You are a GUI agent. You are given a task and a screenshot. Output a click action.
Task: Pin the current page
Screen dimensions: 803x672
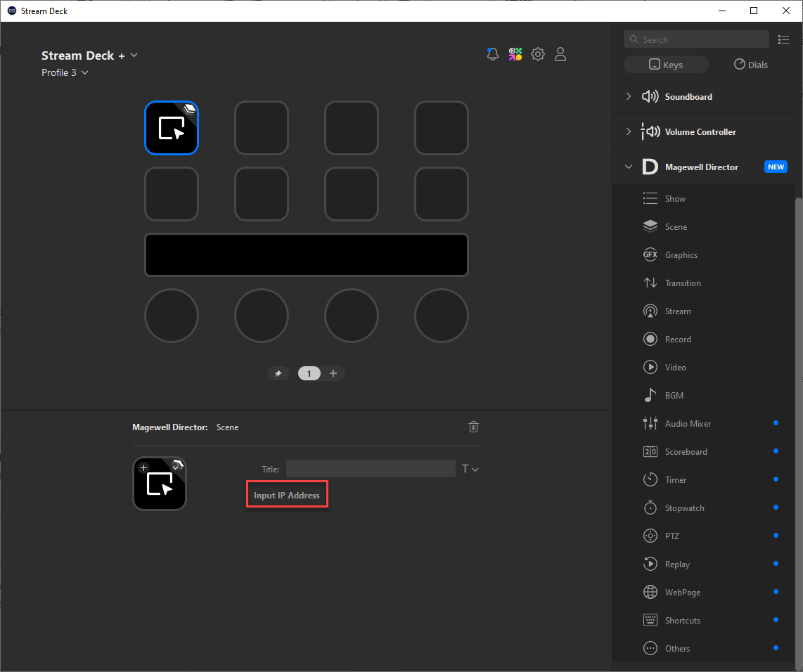tap(278, 374)
